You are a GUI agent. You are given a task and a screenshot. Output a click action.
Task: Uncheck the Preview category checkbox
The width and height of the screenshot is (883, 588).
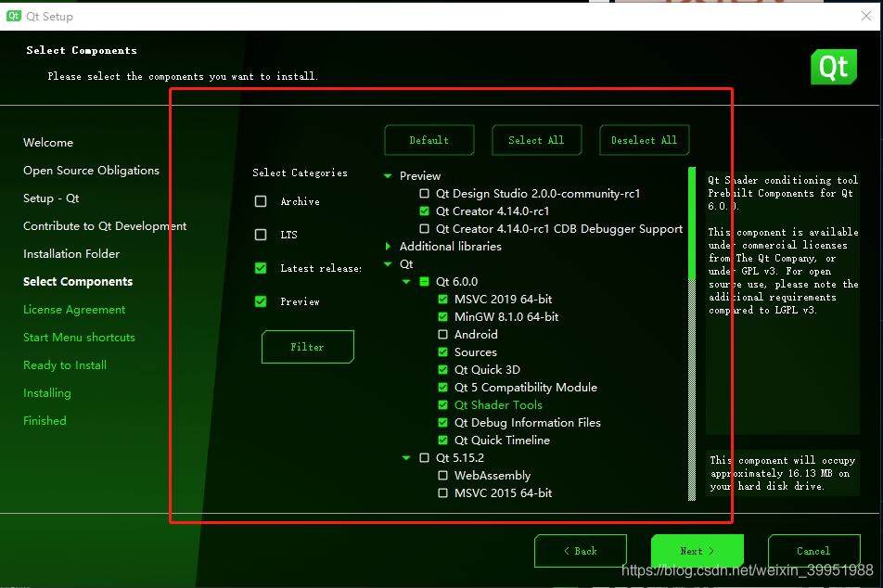tap(261, 301)
